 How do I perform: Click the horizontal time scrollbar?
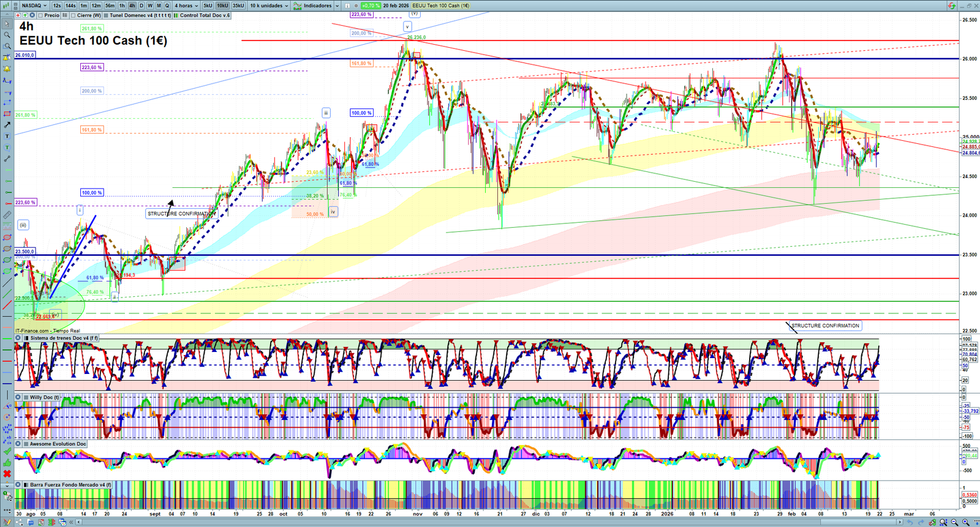(489, 522)
